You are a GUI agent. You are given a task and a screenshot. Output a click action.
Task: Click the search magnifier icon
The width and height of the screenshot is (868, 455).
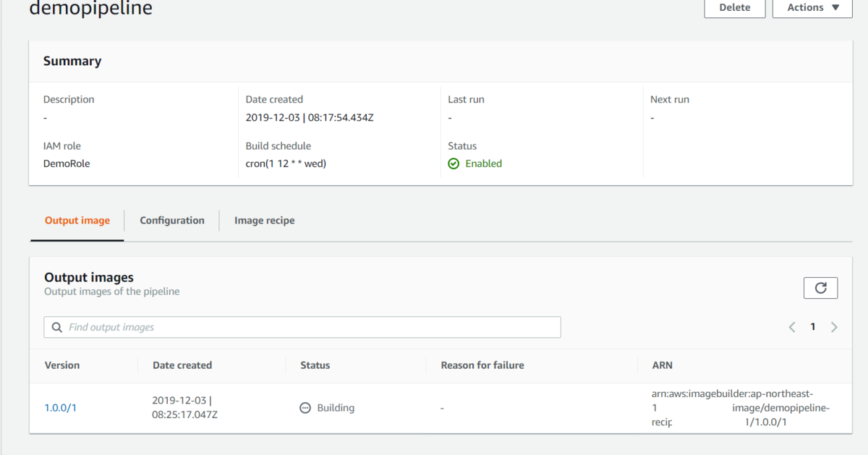[x=57, y=328]
